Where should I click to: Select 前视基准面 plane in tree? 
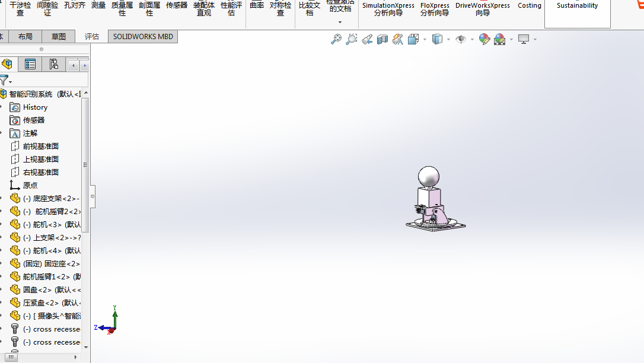[x=34, y=146]
